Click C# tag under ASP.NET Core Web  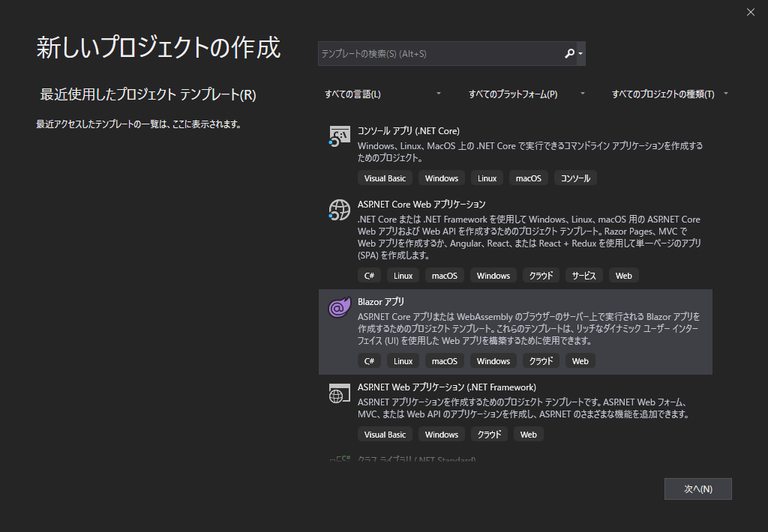pyautogui.click(x=369, y=276)
